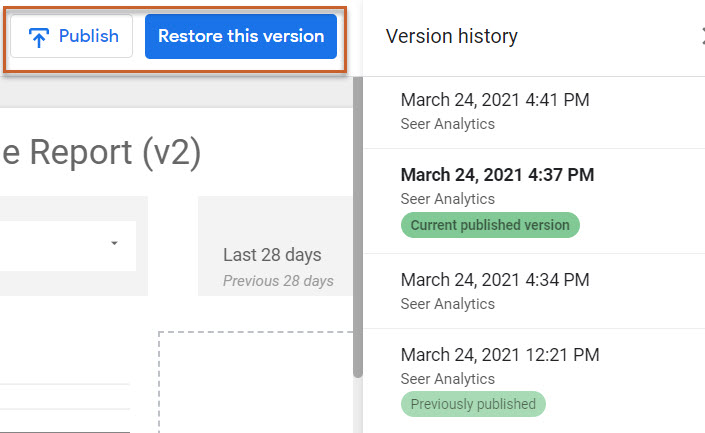Click Seer Analytics under the 4:41 PM version
This screenshot has width=705, height=433.
(447, 124)
